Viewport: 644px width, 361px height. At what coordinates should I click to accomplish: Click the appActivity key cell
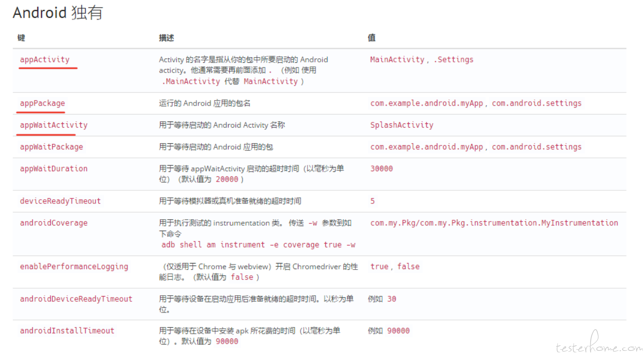tap(45, 60)
